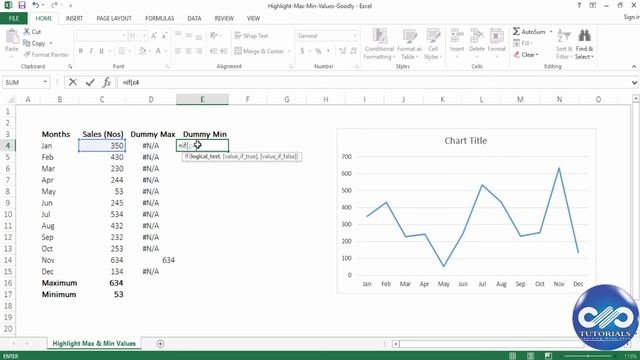Activate the Format Painter
640x360 pixels.
[46, 54]
